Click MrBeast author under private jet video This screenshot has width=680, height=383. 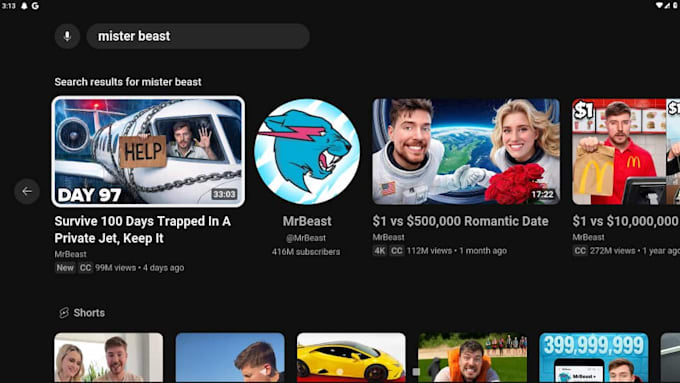(x=70, y=254)
